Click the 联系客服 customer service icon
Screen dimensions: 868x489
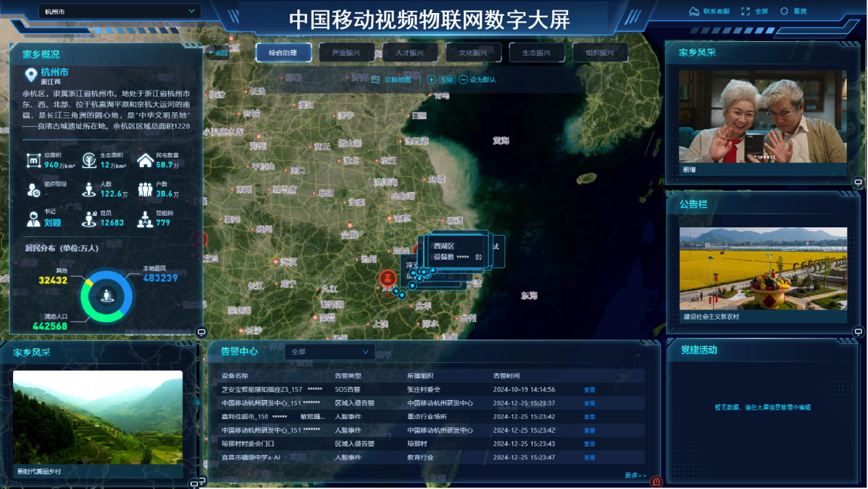(x=694, y=11)
